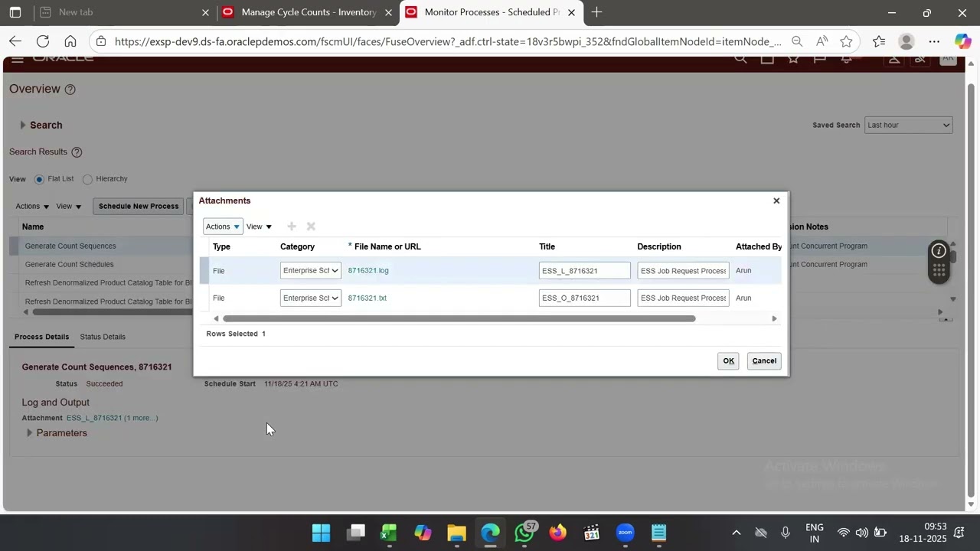This screenshot has height=551, width=980.
Task: Open Edge Settings and more menu
Action: 934,41
